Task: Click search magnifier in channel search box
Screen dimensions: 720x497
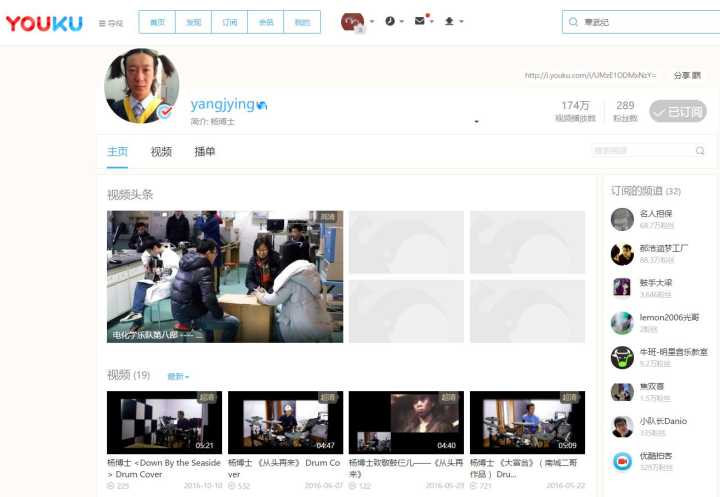Action: point(700,151)
